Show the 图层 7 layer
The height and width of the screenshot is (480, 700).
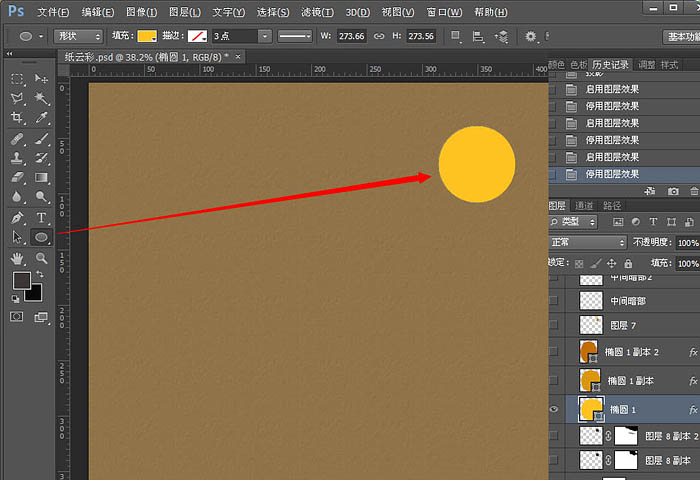pyautogui.click(x=554, y=325)
